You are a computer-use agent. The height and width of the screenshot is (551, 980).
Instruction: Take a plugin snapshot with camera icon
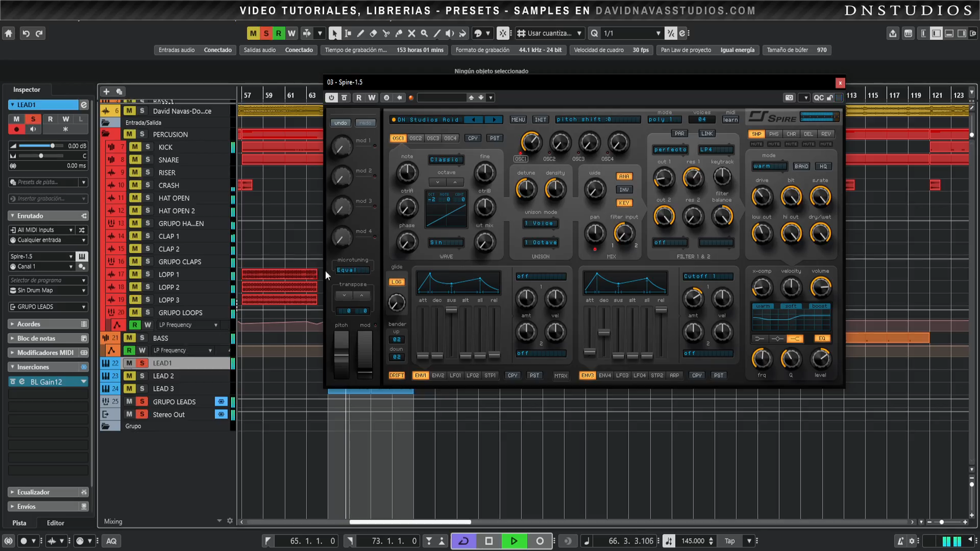[x=789, y=97]
